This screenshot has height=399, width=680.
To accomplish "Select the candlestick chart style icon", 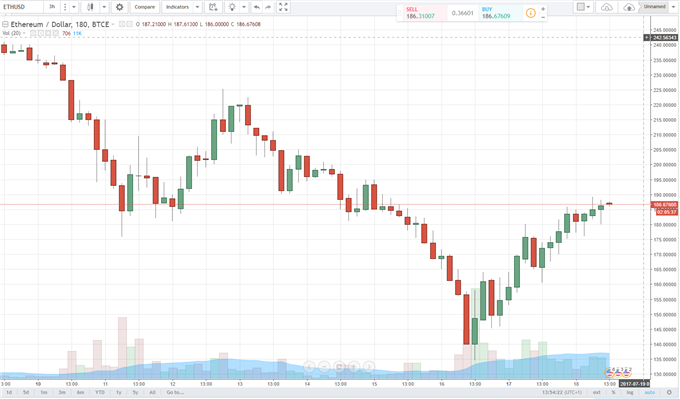I will (90, 7).
